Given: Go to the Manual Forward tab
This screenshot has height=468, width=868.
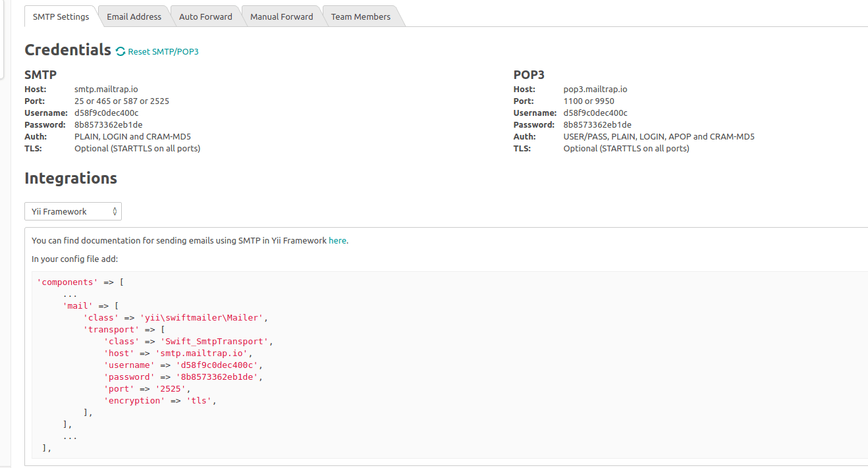Looking at the screenshot, I should (x=281, y=16).
